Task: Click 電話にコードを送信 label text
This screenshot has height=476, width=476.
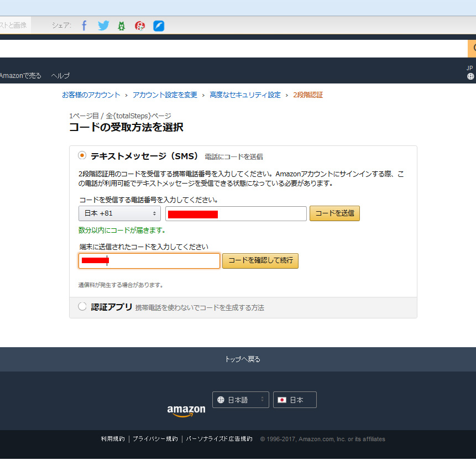Action: [234, 157]
